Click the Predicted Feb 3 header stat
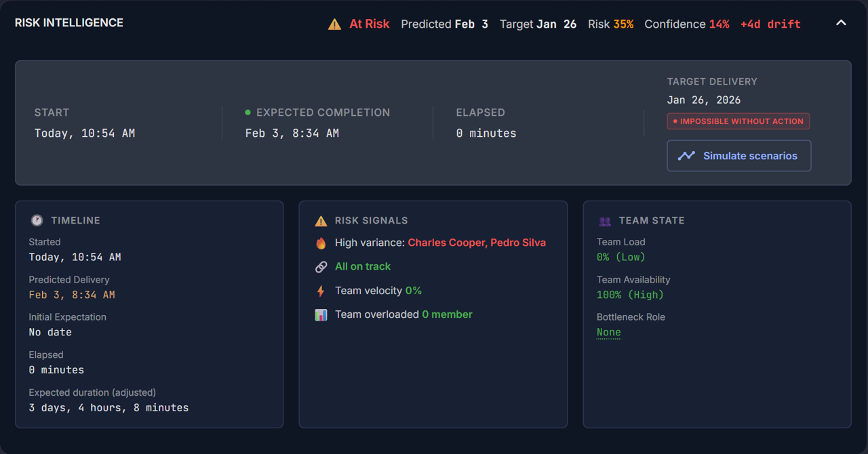Screen dimensions: 868x454 pos(444,24)
